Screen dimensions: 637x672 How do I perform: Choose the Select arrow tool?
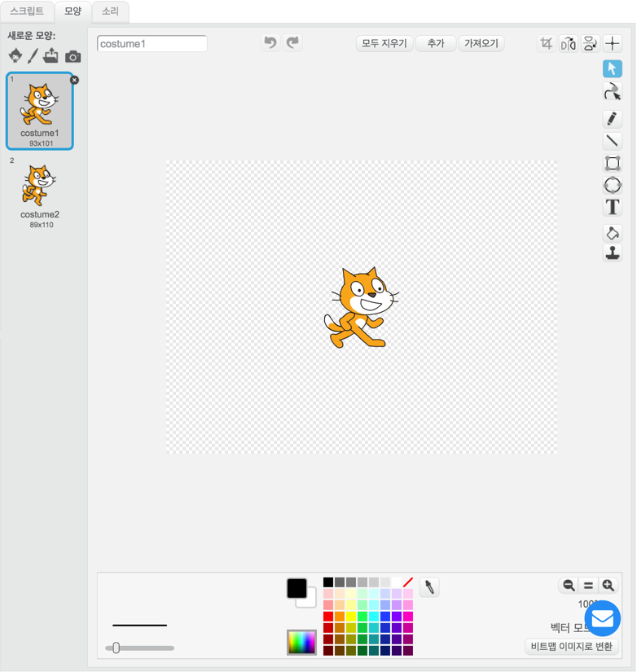click(613, 68)
